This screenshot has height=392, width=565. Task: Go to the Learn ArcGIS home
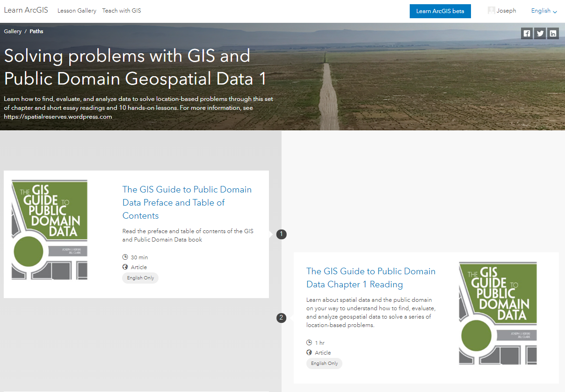click(26, 10)
